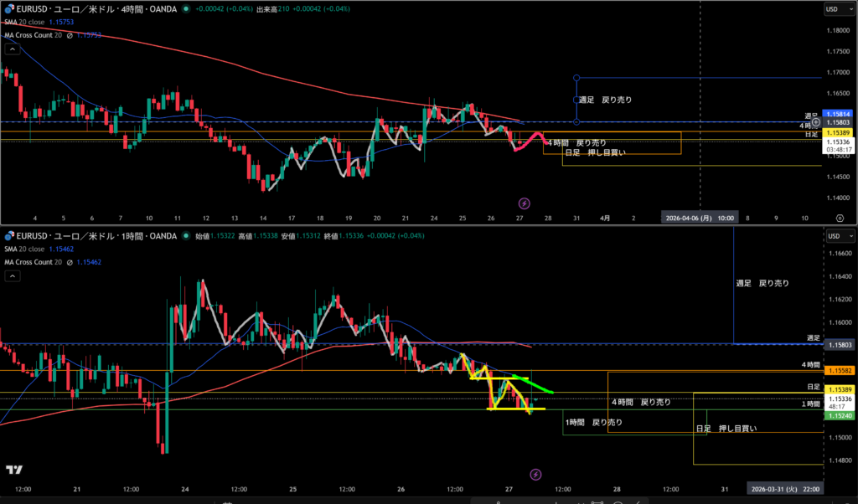Open the top chart's time axis settings gear

(x=839, y=217)
